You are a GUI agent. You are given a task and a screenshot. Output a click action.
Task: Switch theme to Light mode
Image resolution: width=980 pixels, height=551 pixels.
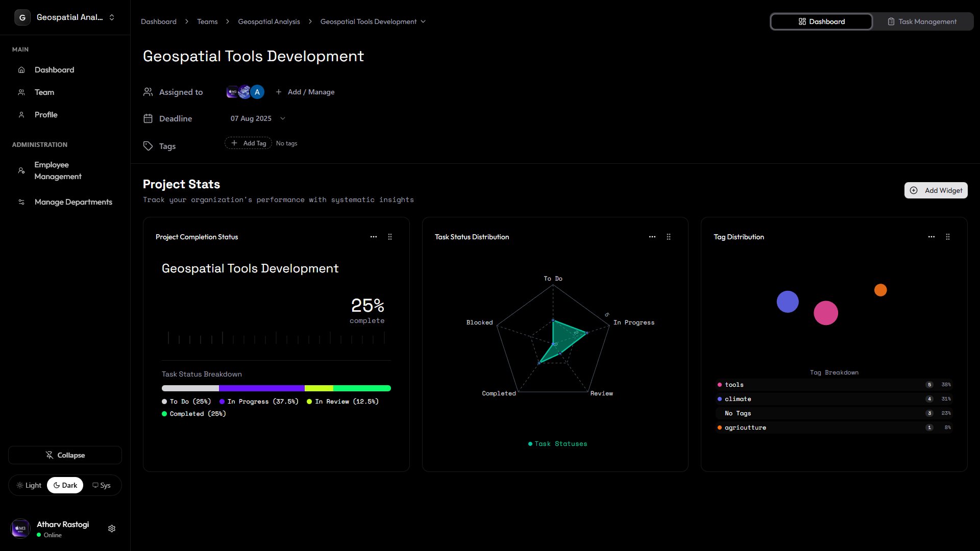click(x=29, y=485)
